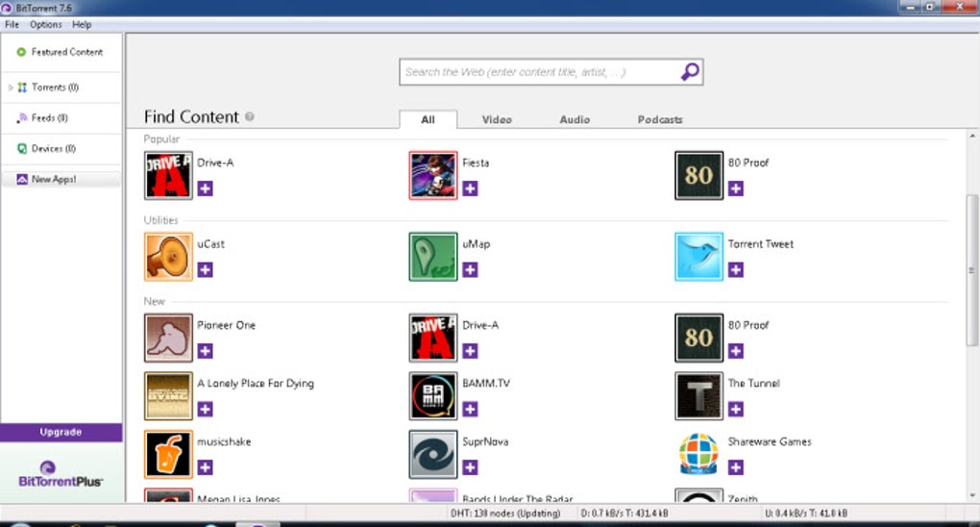Add the Torrent Tweet utility
Image resolution: width=980 pixels, height=527 pixels.
pos(736,270)
